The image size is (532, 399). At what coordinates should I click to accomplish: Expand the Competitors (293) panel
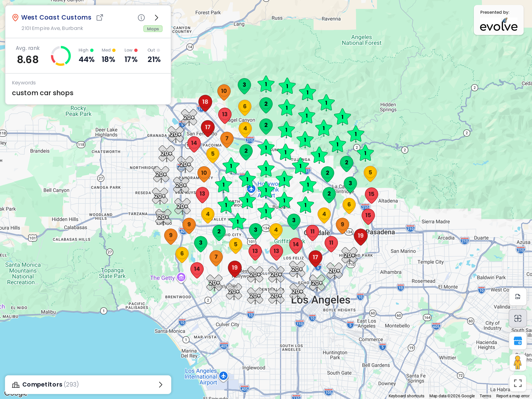point(88,385)
